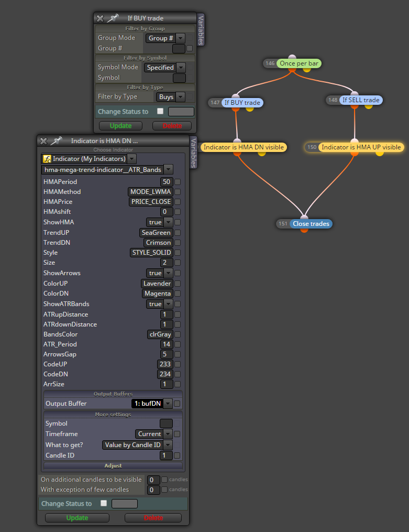Open Variables tab on Indicator panel
The height and width of the screenshot is (532, 409).
(193, 153)
